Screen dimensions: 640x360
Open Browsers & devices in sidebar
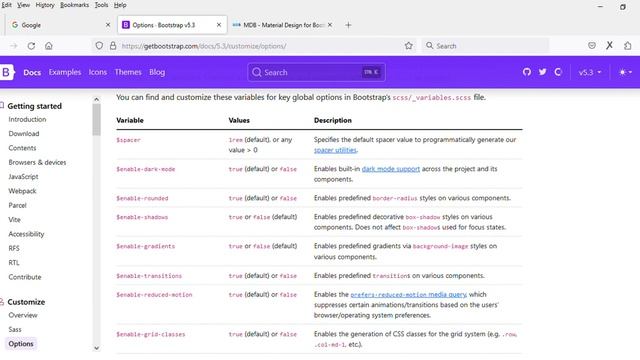click(37, 162)
